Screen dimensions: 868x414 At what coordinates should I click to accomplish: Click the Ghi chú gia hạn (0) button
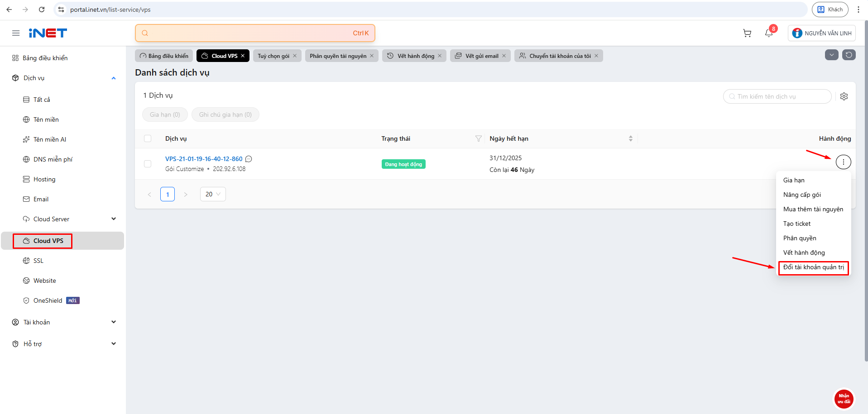225,114
